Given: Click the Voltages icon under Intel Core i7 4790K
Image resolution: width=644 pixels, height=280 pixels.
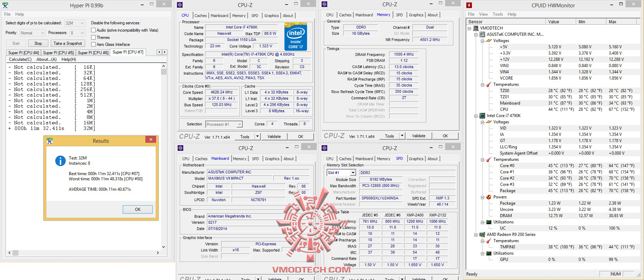Looking at the screenshot, I should [x=489, y=122].
